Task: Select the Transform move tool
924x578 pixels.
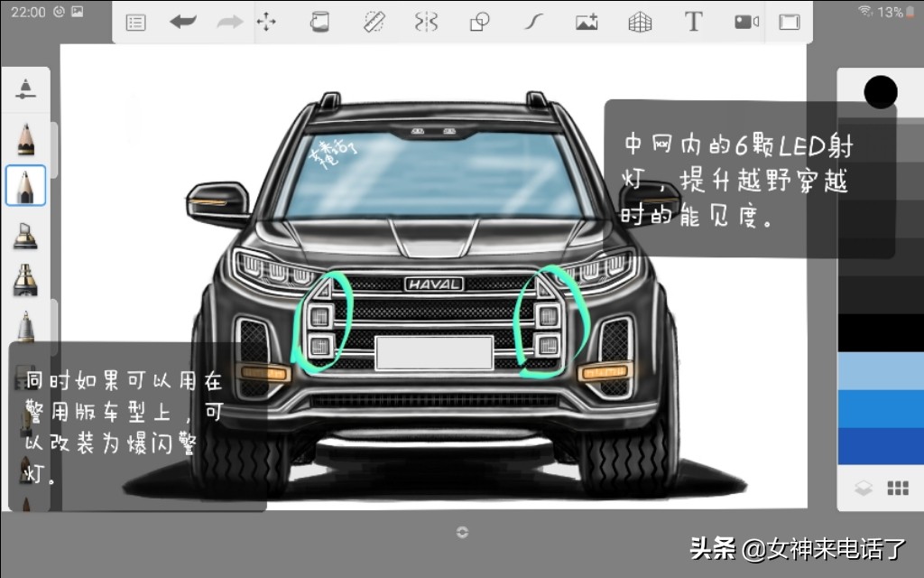Action: [x=266, y=23]
